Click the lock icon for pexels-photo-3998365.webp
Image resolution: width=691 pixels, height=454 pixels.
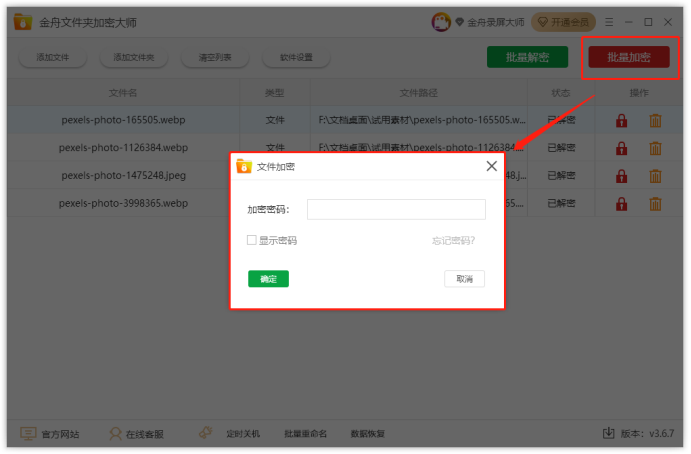(621, 204)
